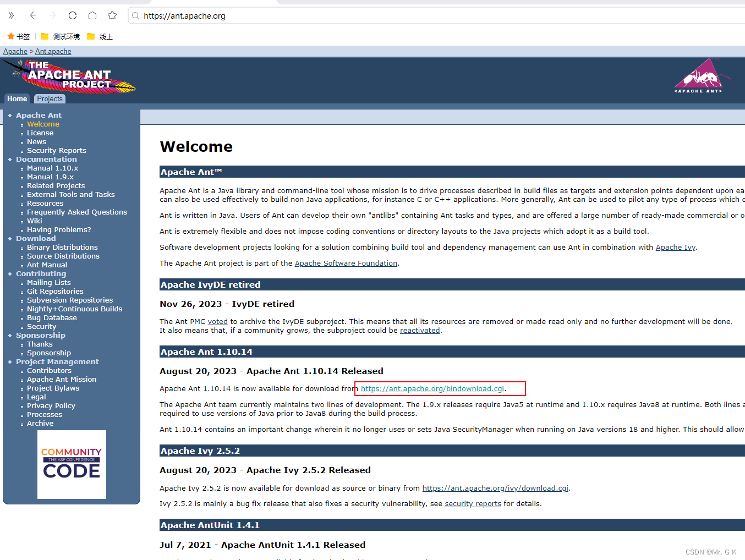Click the Download sidebar section heading
The height and width of the screenshot is (560, 745).
tap(36, 239)
